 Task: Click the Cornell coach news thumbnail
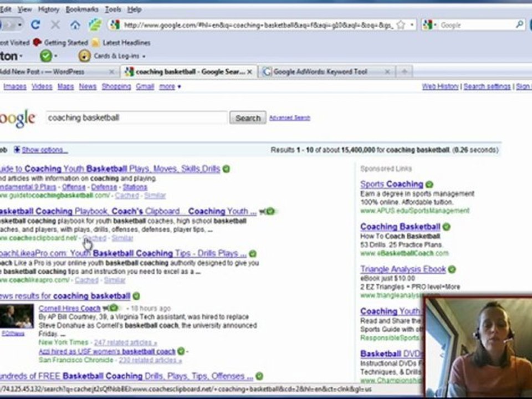pos(17,316)
